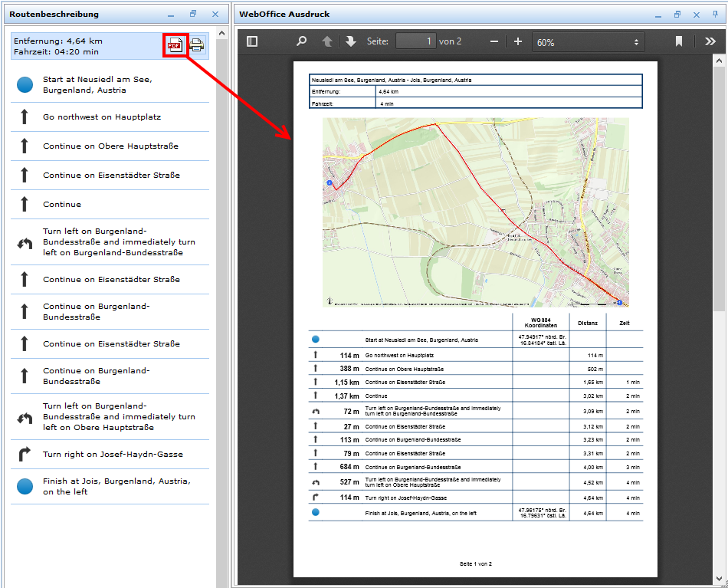Open the 60% zoom level dropdown
The height and width of the screenshot is (588, 728).
[x=588, y=42]
